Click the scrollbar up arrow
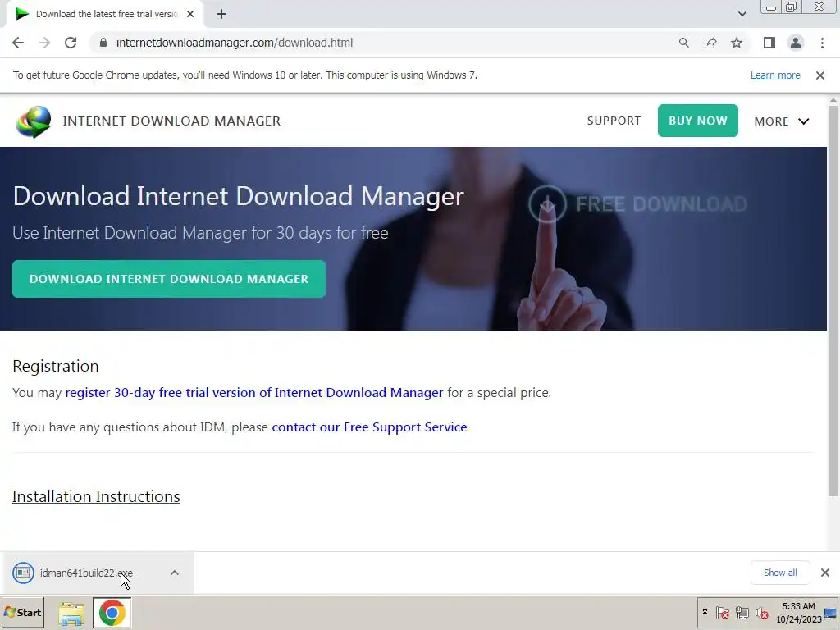 (833, 100)
